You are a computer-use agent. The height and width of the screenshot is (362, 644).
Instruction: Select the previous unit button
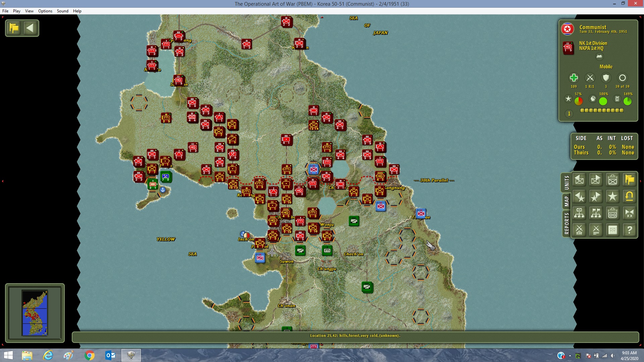tap(579, 180)
